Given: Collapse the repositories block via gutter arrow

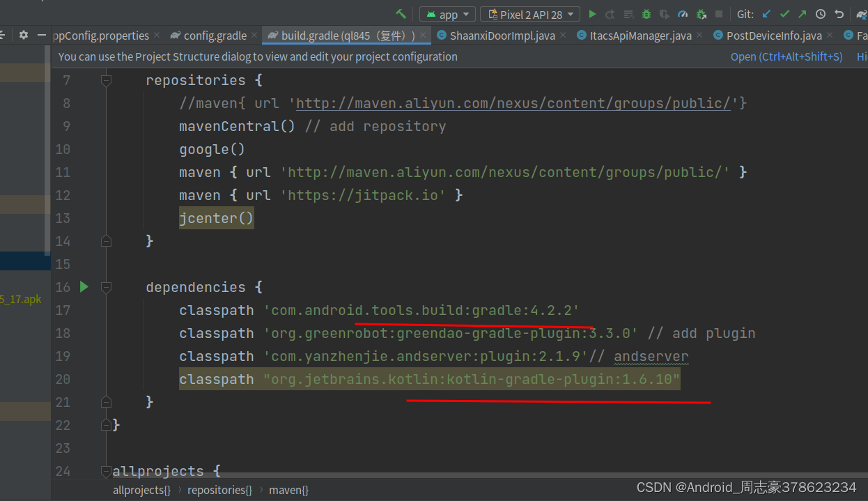Looking at the screenshot, I should (106, 80).
